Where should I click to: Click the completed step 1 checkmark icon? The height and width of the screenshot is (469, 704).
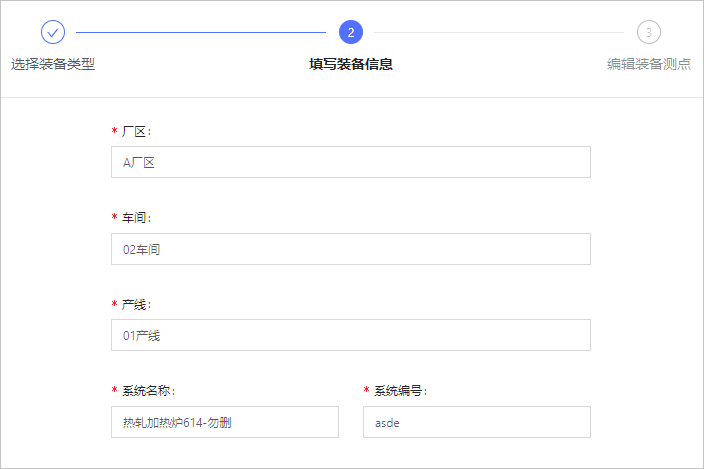[x=53, y=32]
